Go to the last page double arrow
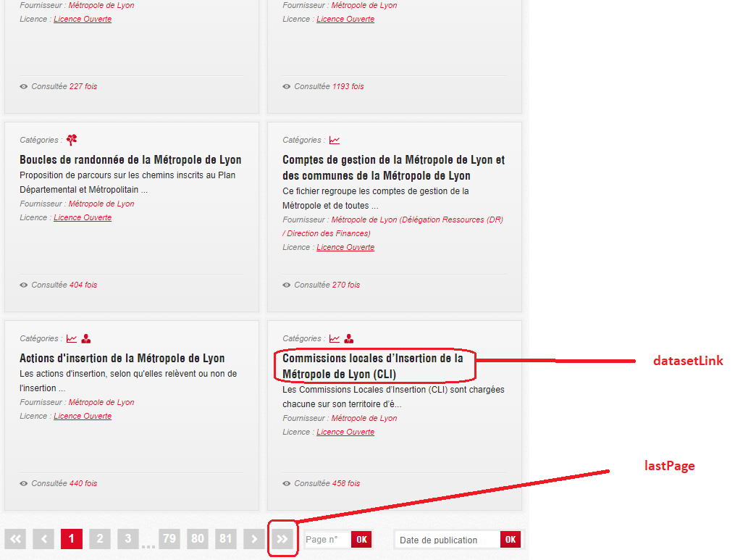 coord(282,539)
